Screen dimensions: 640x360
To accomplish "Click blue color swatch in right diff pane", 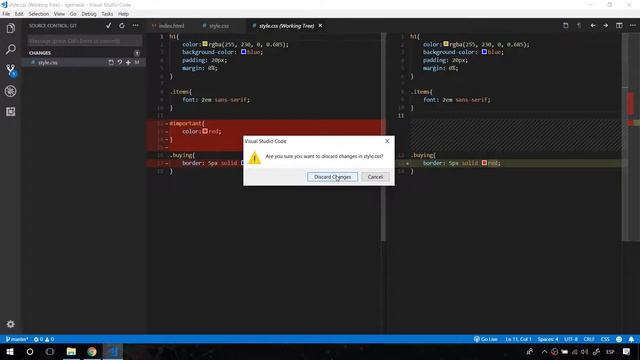I will 484,52.
